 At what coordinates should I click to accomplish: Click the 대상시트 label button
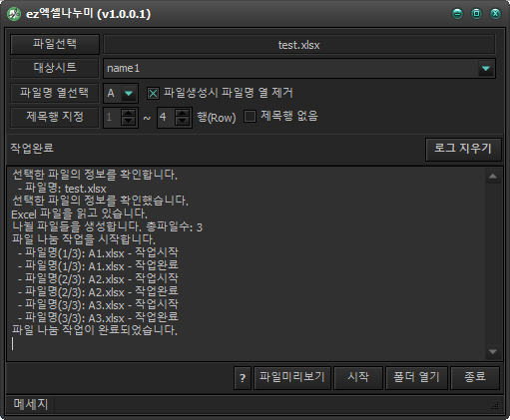click(55, 68)
